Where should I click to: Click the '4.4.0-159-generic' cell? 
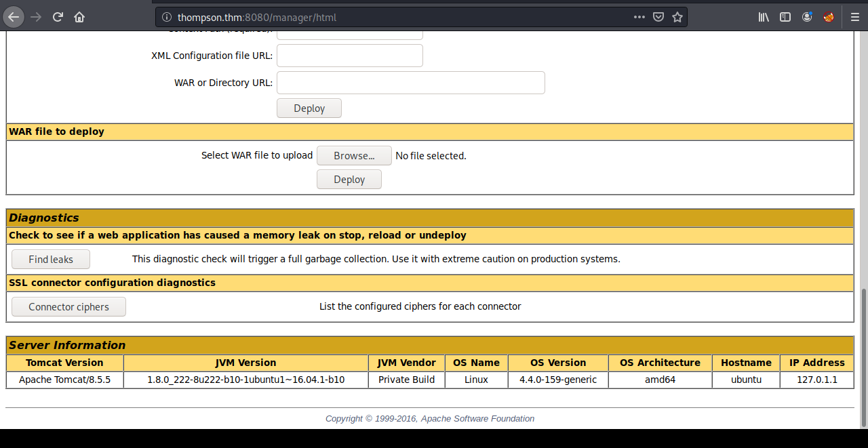click(x=558, y=380)
